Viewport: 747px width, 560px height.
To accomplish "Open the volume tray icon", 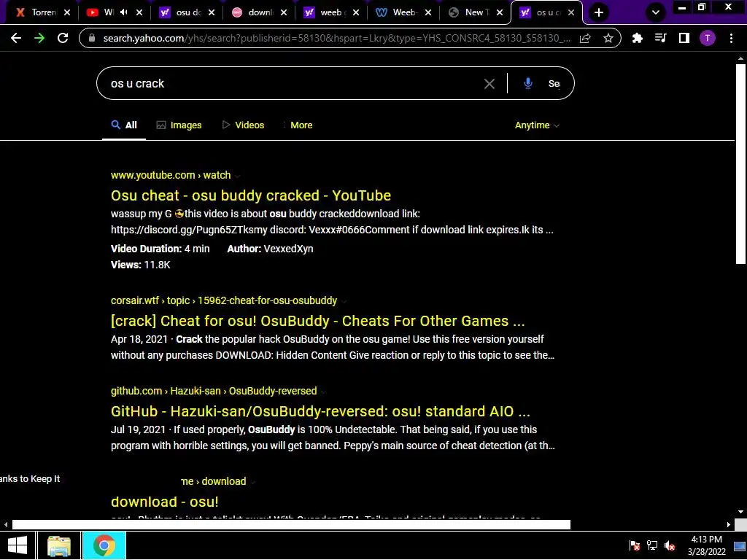I will [670, 545].
